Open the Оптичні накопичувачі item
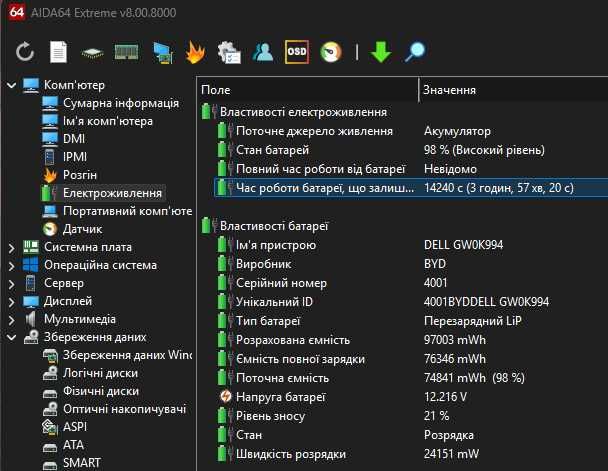This screenshot has height=471, width=608. click(x=124, y=409)
